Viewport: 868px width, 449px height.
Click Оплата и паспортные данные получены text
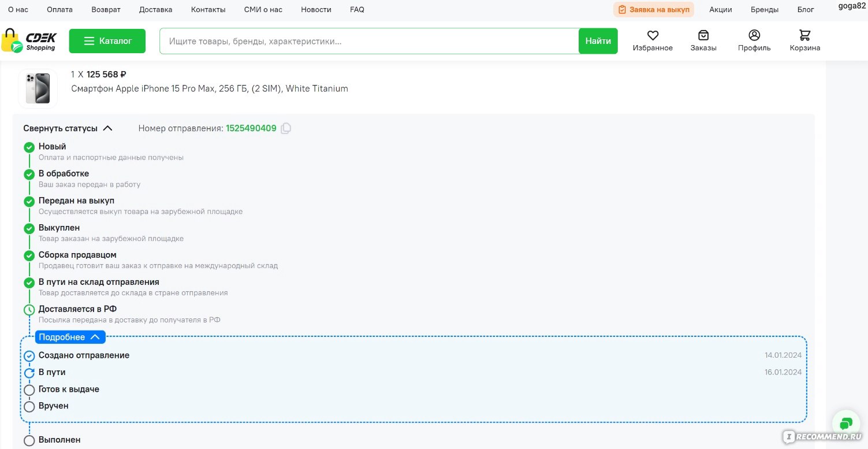coord(111,158)
